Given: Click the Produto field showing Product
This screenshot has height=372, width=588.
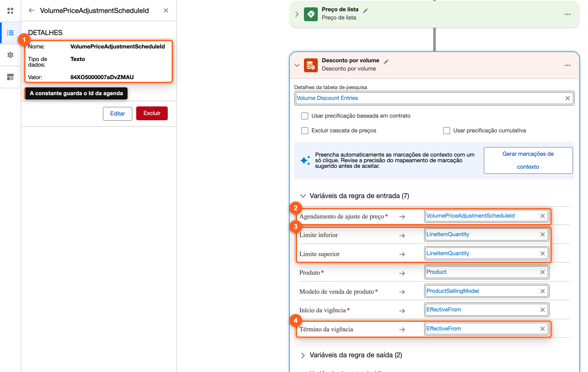Looking at the screenshot, I should pos(486,272).
